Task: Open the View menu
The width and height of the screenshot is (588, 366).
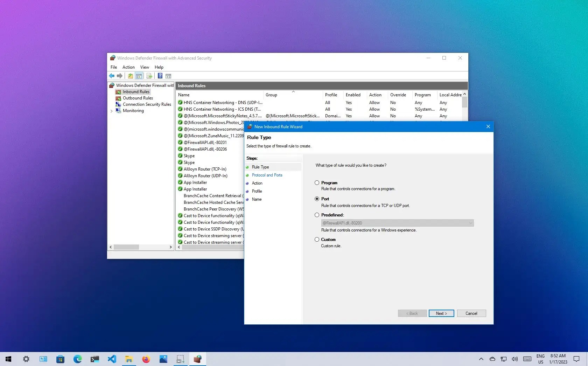Action: pos(144,67)
